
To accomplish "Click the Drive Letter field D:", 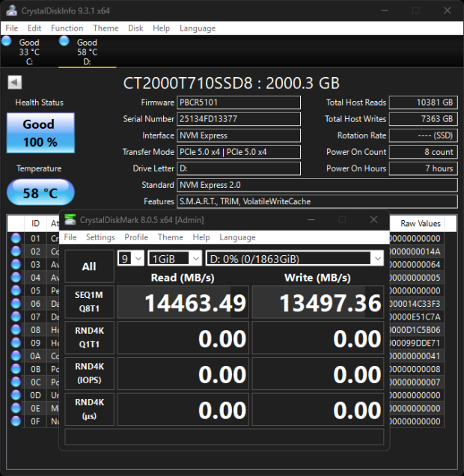I will pyautogui.click(x=239, y=168).
